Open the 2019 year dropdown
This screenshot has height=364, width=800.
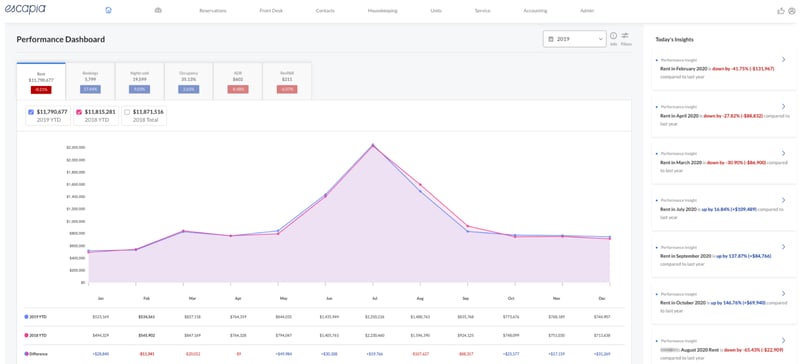pos(574,39)
